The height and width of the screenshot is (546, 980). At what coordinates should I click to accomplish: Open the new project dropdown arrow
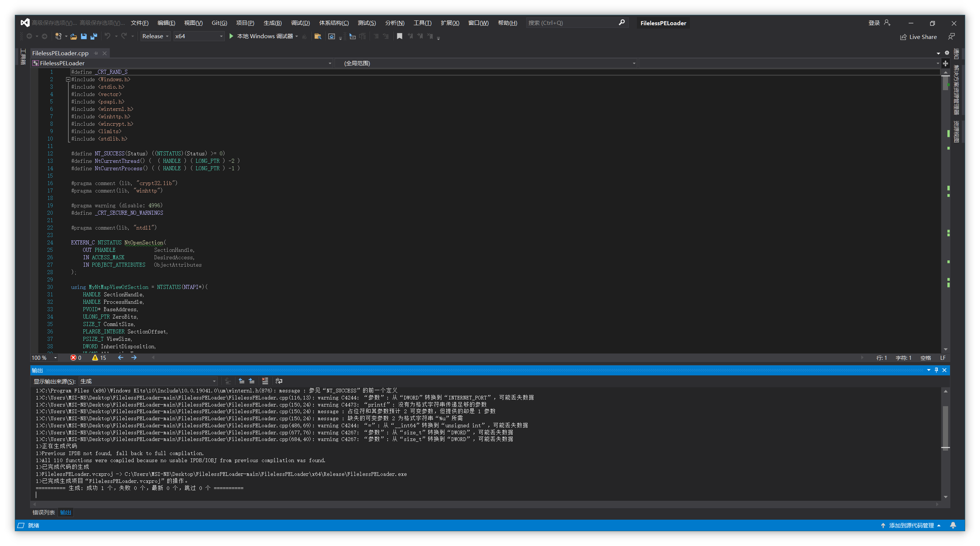point(66,36)
